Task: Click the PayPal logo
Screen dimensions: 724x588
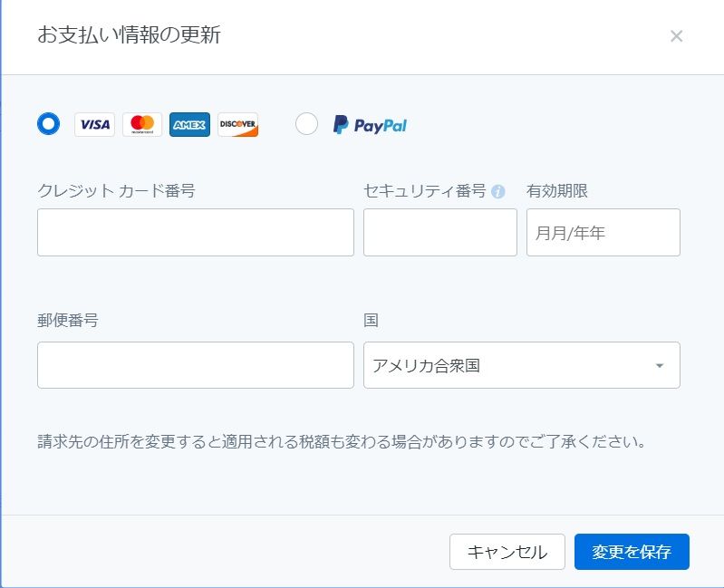Action: 370,125
